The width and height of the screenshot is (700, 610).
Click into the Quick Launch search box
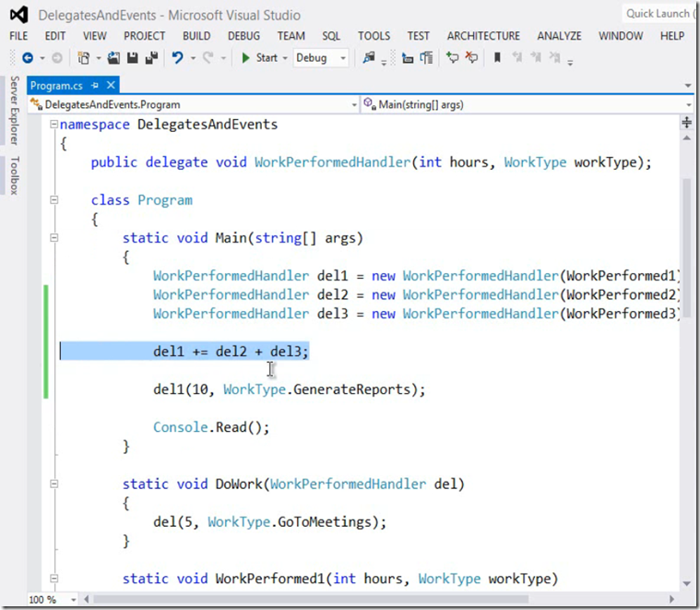click(659, 14)
